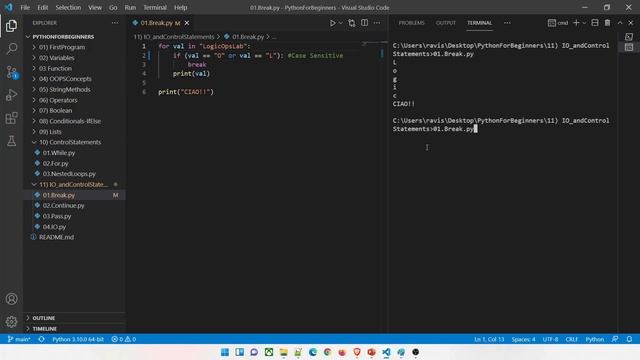The image size is (640, 360).
Task: Collapse the PYTHONFORBEGINNERS root section
Action: [x=74, y=37]
